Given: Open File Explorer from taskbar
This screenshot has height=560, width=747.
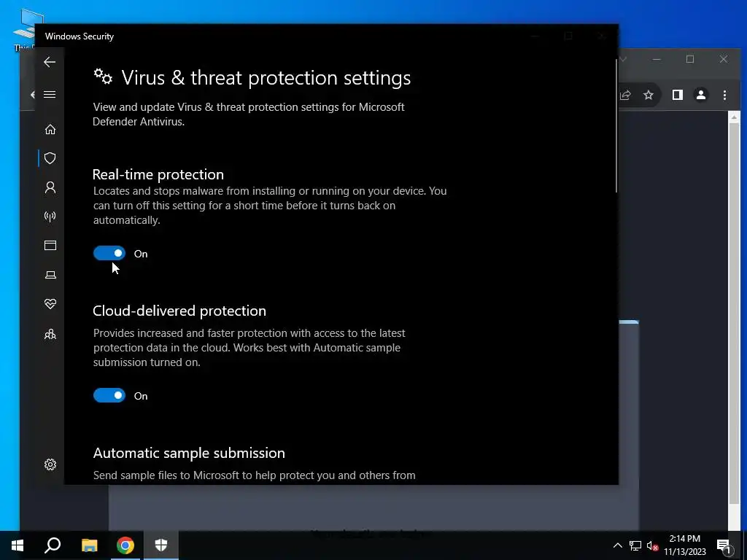Looking at the screenshot, I should [89, 545].
